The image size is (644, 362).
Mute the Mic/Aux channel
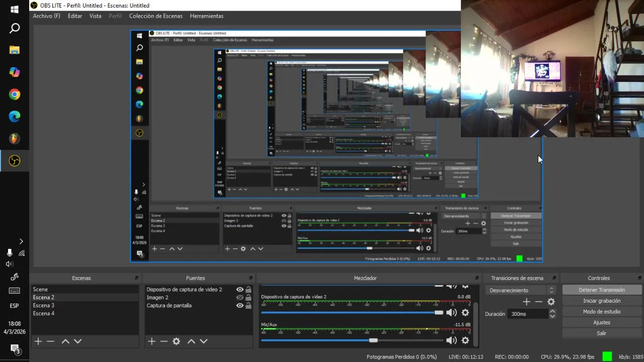tap(452, 340)
